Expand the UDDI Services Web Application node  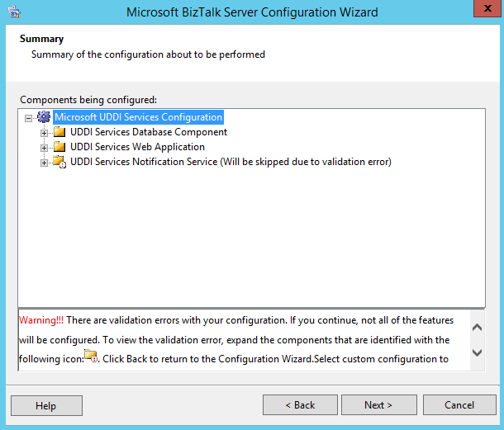pos(45,147)
